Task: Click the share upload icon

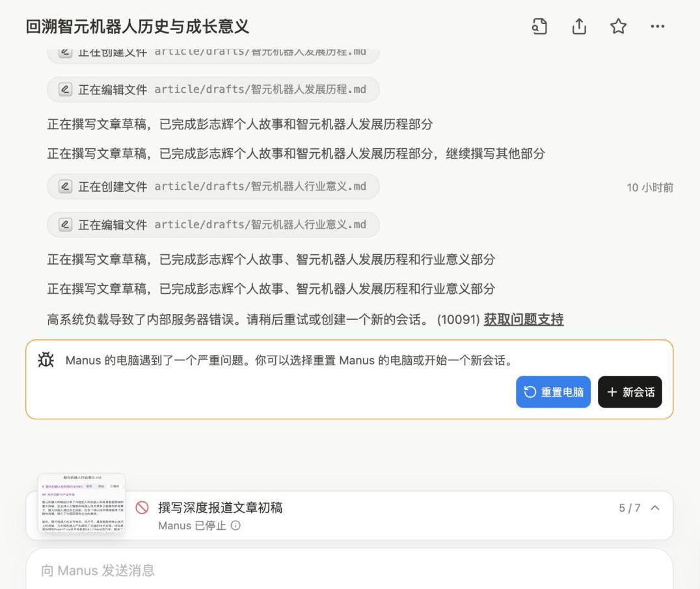Action: pos(579,26)
